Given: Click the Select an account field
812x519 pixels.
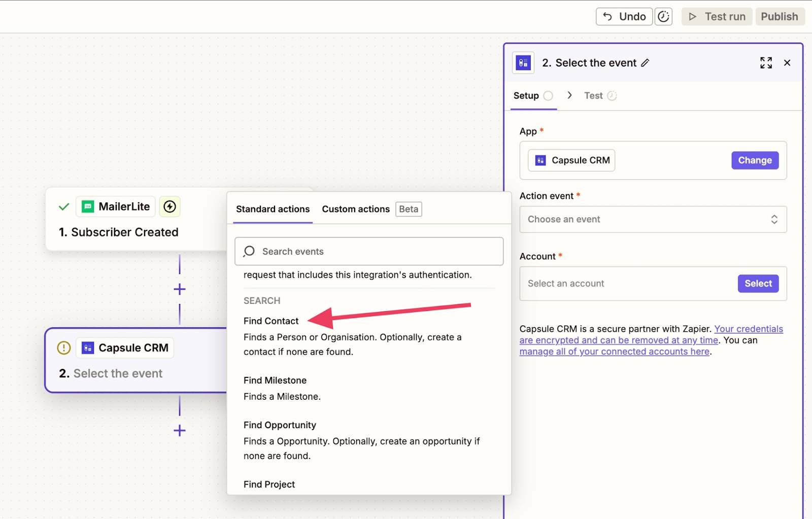Looking at the screenshot, I should pos(653,284).
